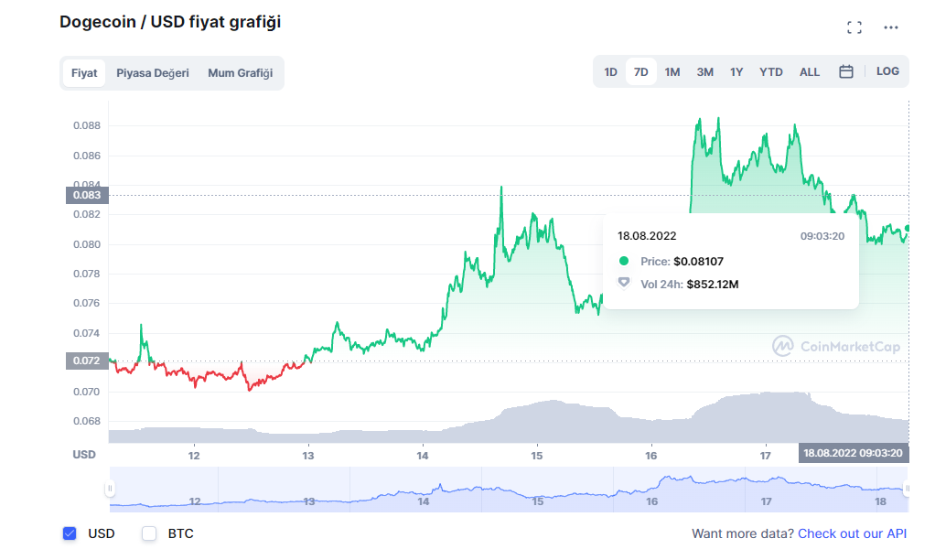Image resolution: width=935 pixels, height=560 pixels.
Task: Select the ALL timeframe
Action: click(809, 70)
